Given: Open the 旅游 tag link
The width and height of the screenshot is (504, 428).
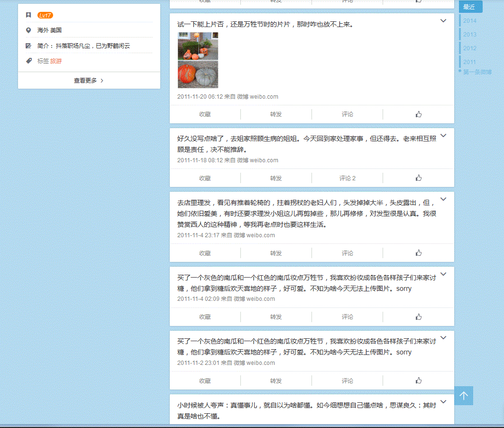Looking at the screenshot, I should tap(56, 61).
